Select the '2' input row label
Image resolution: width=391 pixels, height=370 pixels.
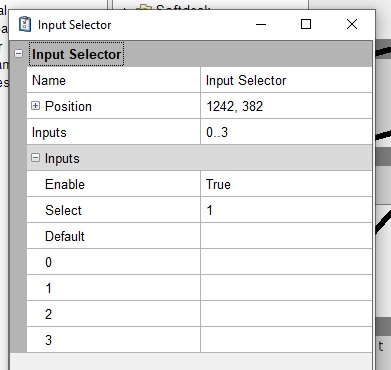pos(48,314)
